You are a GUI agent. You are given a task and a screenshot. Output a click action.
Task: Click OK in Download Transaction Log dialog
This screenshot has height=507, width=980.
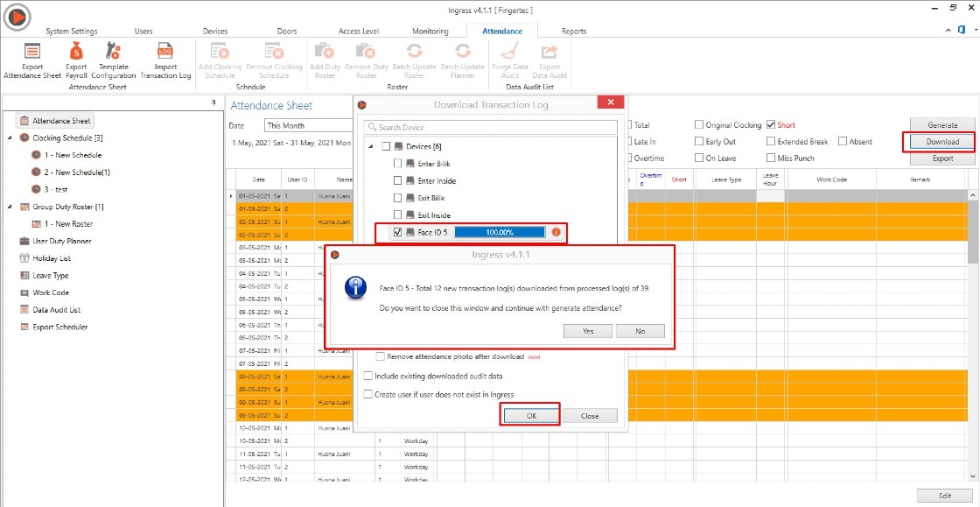[532, 416]
